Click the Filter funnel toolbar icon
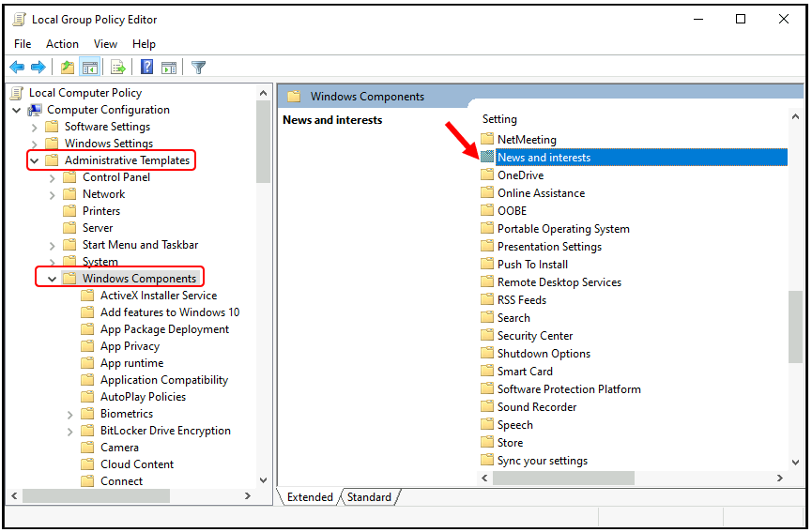Viewport: 812px width, 532px height. click(x=198, y=68)
